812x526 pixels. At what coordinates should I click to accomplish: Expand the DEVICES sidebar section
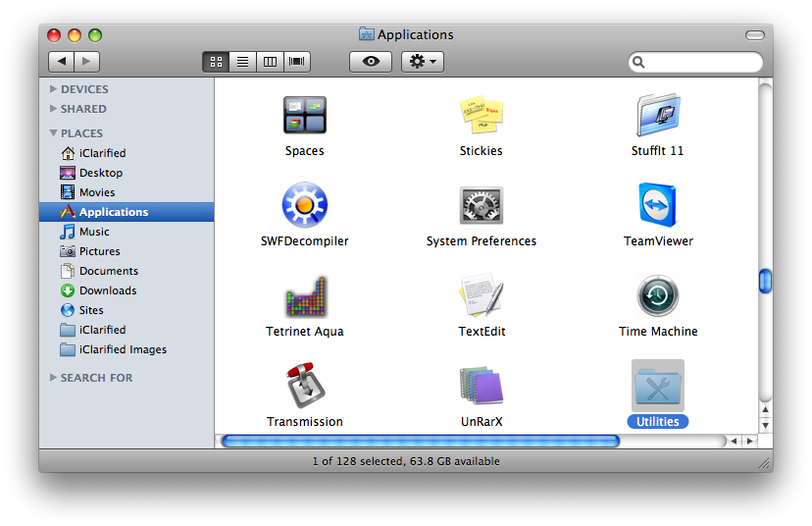[54, 89]
